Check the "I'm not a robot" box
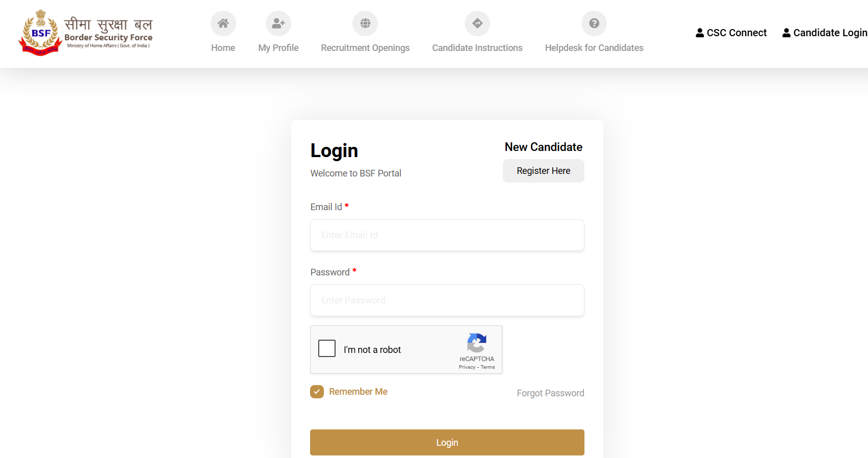 (327, 349)
